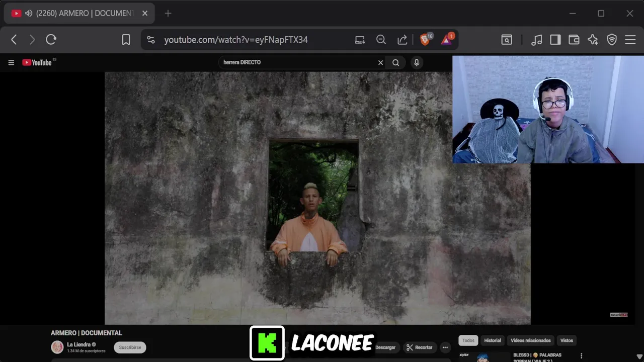Select the Todos filter chip
This screenshot has height=362, width=644.
(x=468, y=340)
